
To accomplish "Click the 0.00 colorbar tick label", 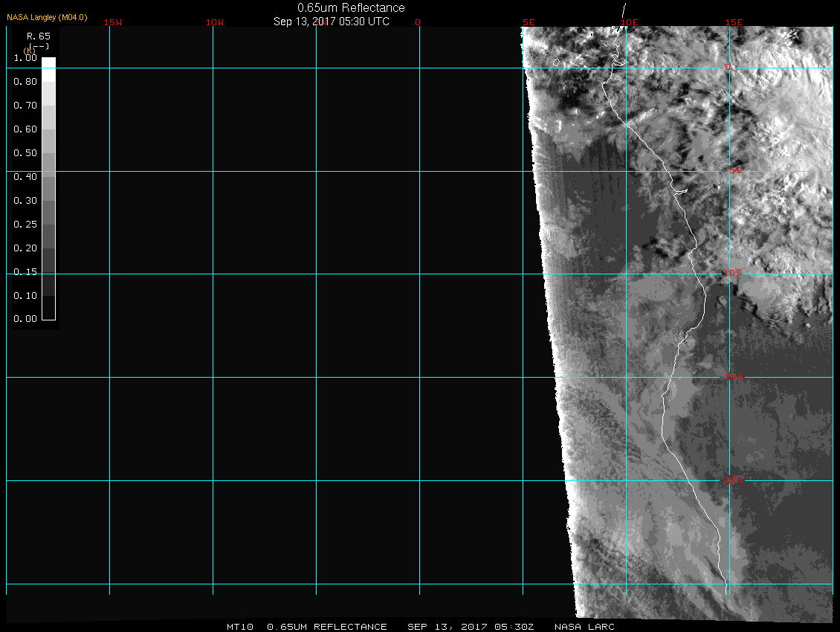I will pos(25,320).
